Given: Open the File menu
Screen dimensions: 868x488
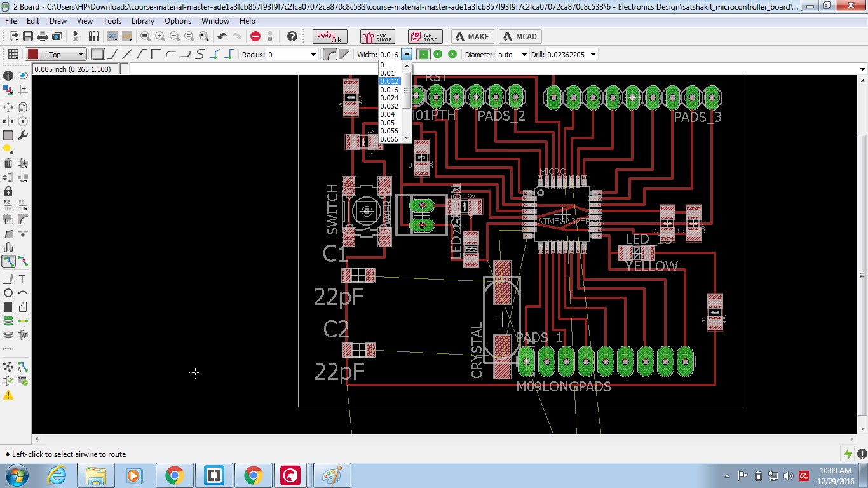Looking at the screenshot, I should [x=11, y=21].
